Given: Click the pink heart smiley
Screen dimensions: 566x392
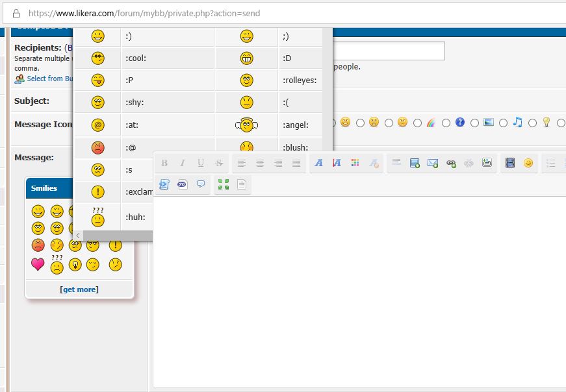Looking at the screenshot, I should pos(38,264).
